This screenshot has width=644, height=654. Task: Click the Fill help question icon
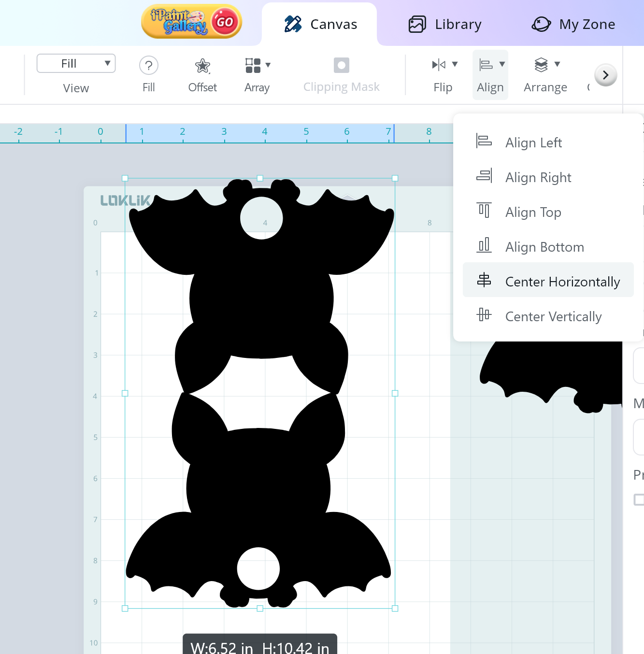149,65
